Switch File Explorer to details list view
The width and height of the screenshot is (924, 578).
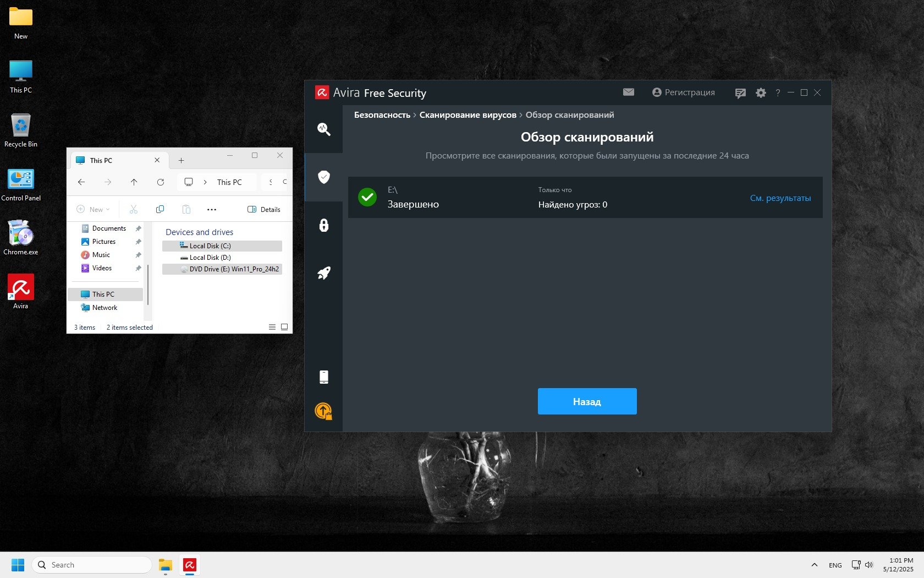click(x=272, y=327)
